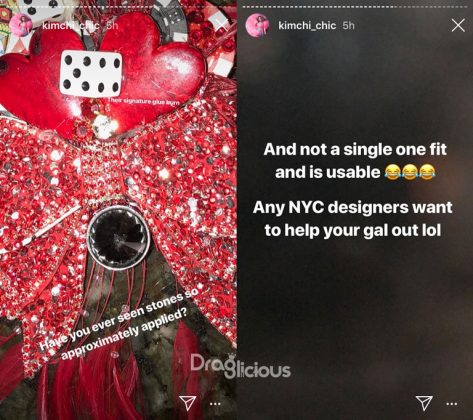Tap the right story progress bar
The image size is (473, 420).
point(355,6)
